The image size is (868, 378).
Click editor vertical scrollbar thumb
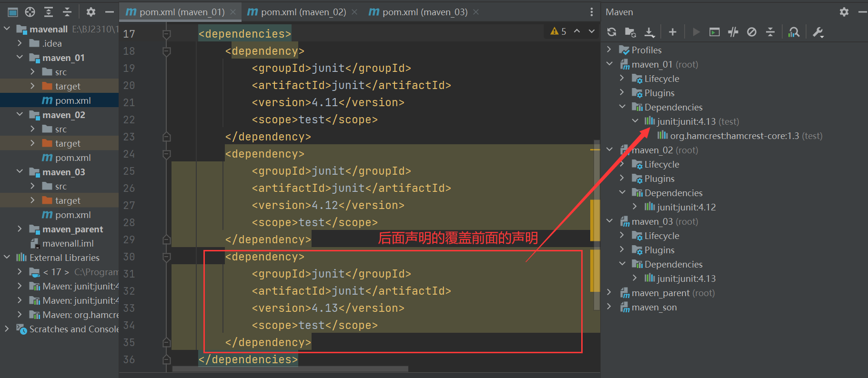coord(596,225)
